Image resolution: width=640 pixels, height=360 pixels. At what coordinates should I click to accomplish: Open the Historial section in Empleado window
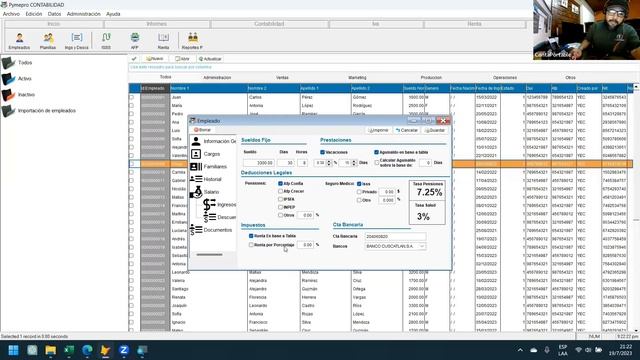click(206, 179)
